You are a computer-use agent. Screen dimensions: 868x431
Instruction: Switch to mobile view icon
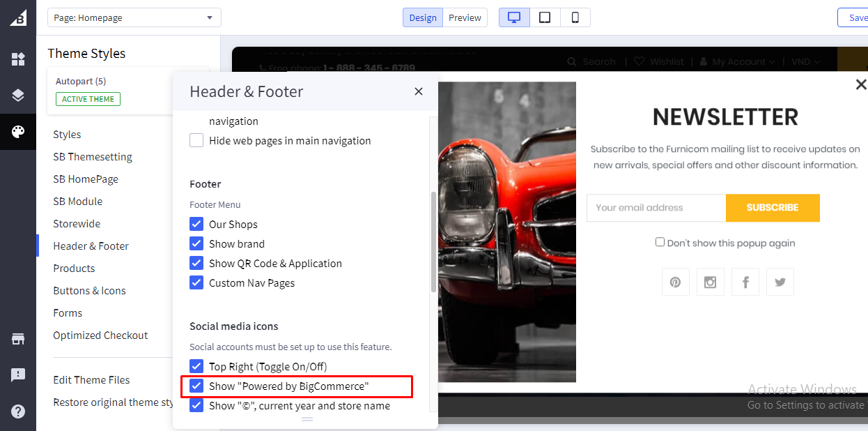tap(575, 17)
